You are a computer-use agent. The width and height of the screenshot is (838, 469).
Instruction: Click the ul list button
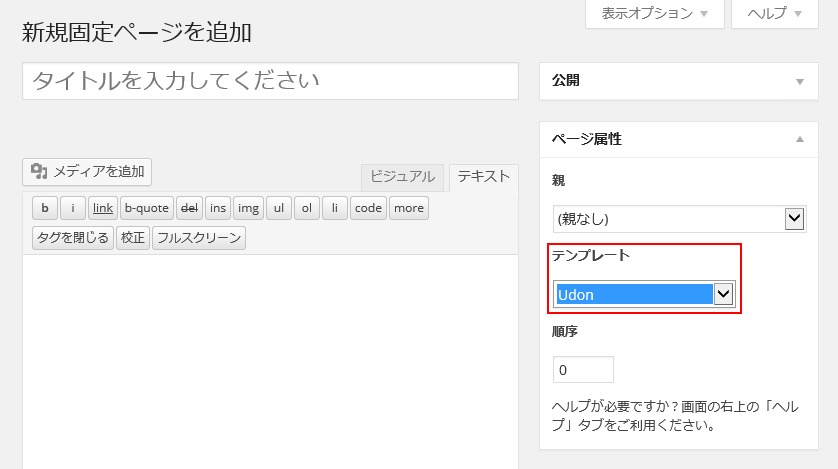click(279, 208)
